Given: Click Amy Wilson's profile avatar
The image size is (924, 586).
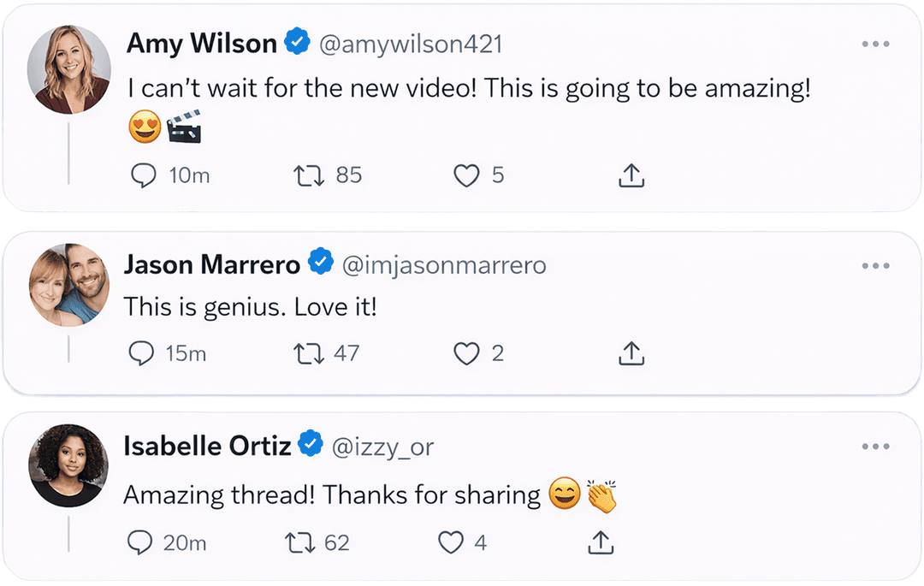Looking at the screenshot, I should [68, 68].
